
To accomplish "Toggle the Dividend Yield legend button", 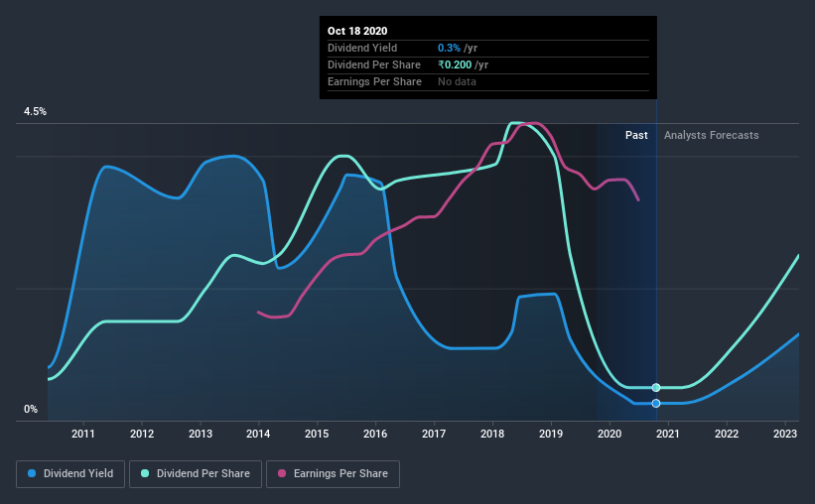I will click(x=70, y=474).
